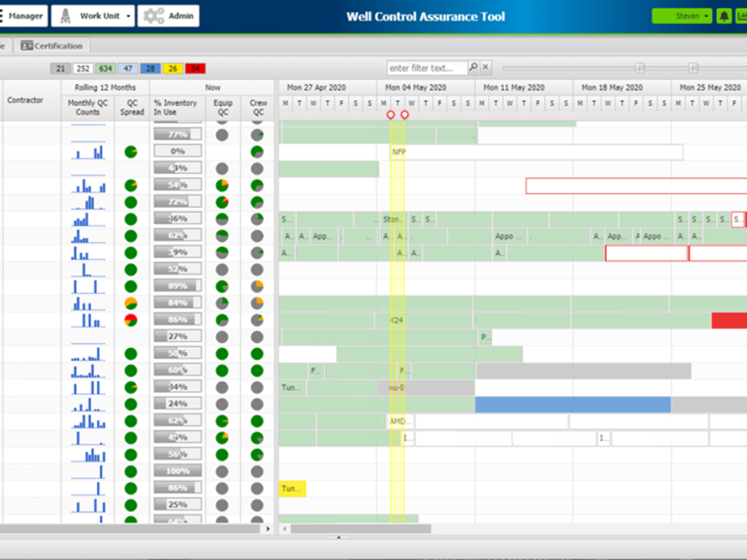Open the Work Unit dropdown
This screenshot has width=747, height=560.
[93, 16]
